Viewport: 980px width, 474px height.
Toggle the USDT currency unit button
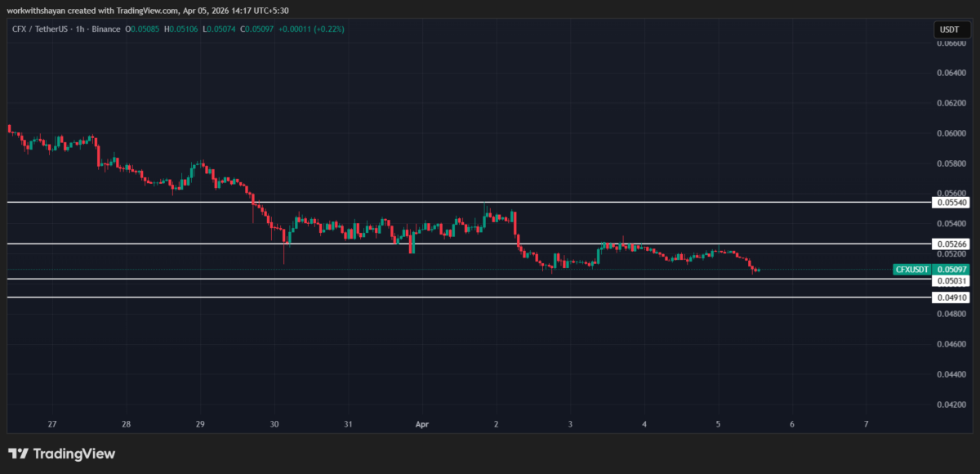[x=951, y=28]
